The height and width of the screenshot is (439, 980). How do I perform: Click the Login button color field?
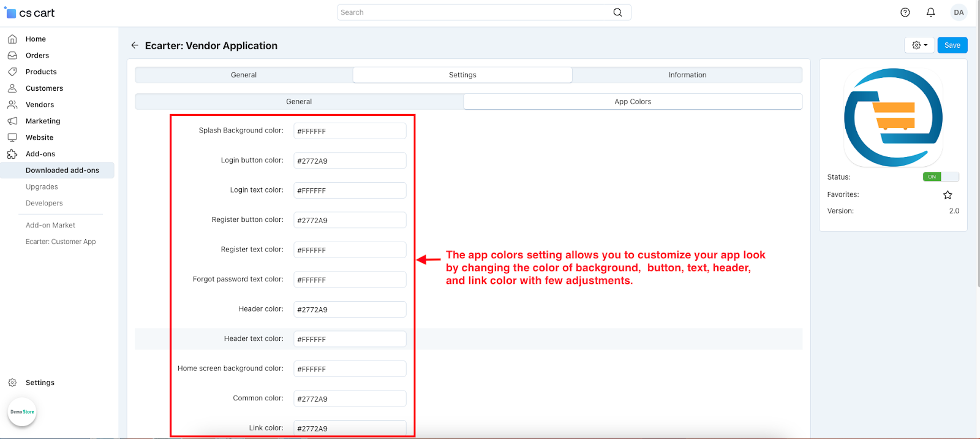click(350, 161)
